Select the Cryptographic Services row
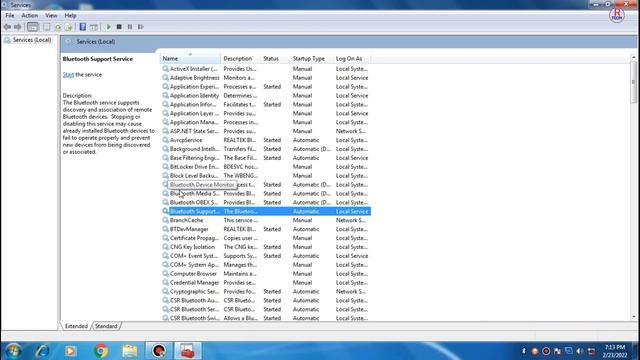Image resolution: width=640 pixels, height=360 pixels. coord(266,291)
